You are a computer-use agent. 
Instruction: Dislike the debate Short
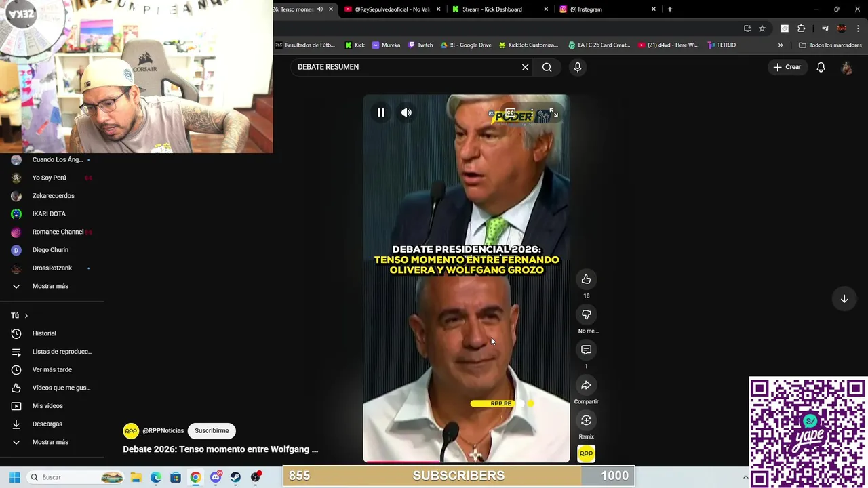(x=586, y=314)
